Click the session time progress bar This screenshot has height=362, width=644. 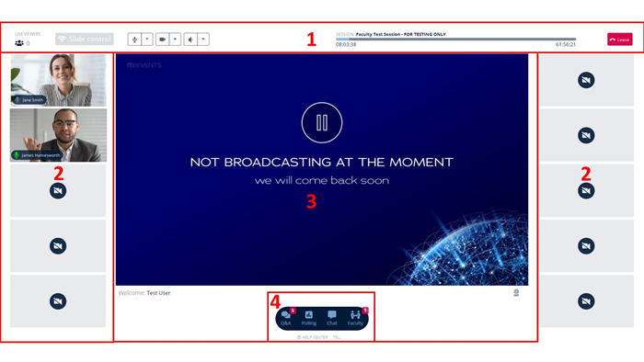pos(456,40)
